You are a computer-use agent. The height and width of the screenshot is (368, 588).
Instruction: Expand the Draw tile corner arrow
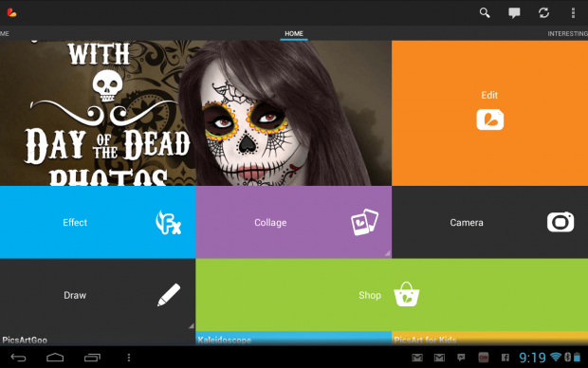pos(191,326)
